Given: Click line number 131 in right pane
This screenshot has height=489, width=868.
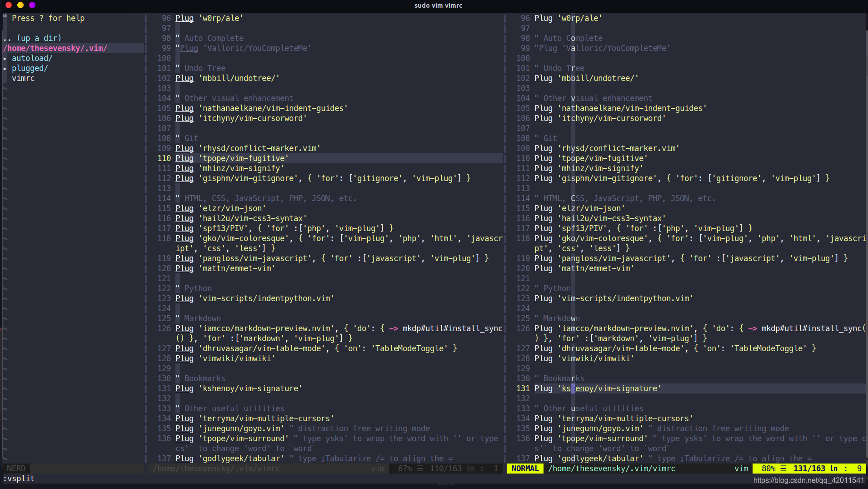Looking at the screenshot, I should 523,388.
